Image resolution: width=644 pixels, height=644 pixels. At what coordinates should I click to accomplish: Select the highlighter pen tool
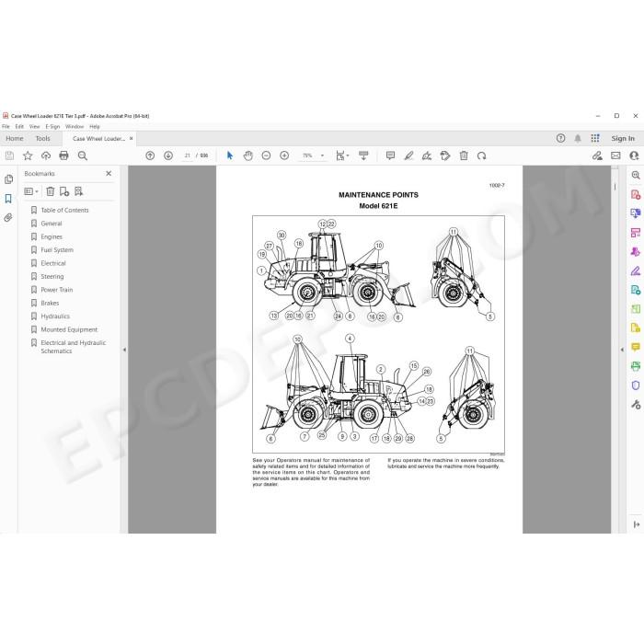click(408, 155)
